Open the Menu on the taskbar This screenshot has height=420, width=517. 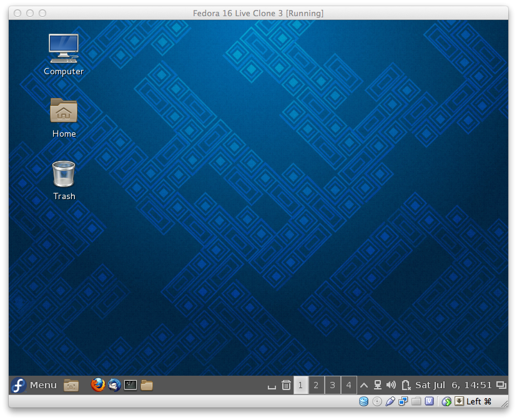pos(42,385)
